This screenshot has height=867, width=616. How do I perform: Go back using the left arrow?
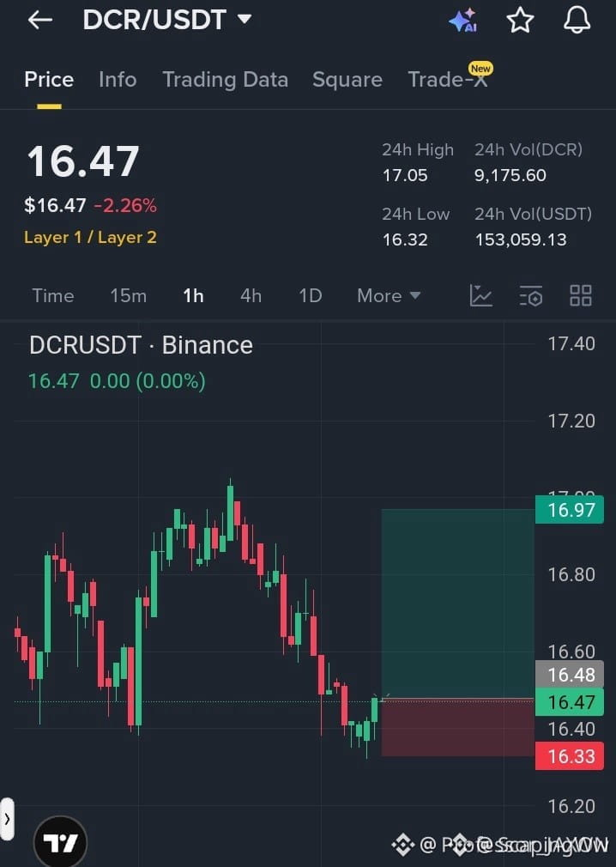click(39, 21)
